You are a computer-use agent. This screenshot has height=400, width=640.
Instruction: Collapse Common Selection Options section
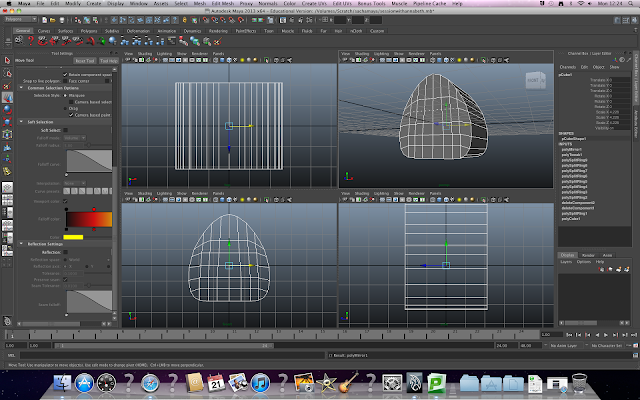21,88
